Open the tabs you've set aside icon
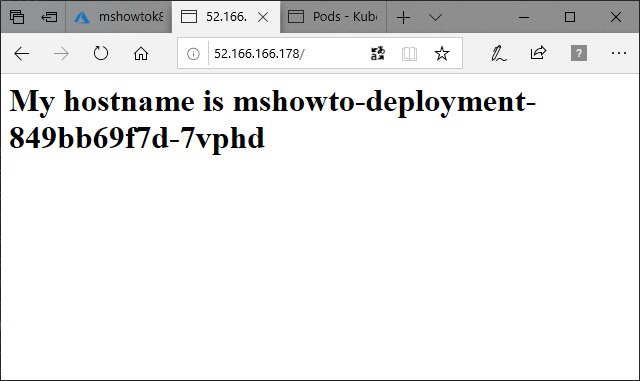 coord(17,17)
